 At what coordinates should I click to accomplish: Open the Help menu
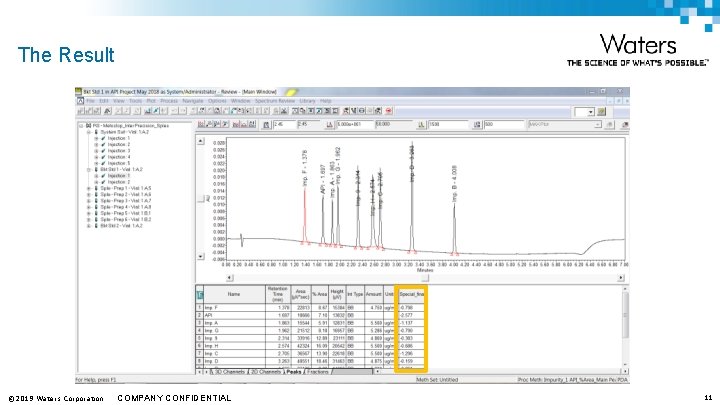pos(326,101)
